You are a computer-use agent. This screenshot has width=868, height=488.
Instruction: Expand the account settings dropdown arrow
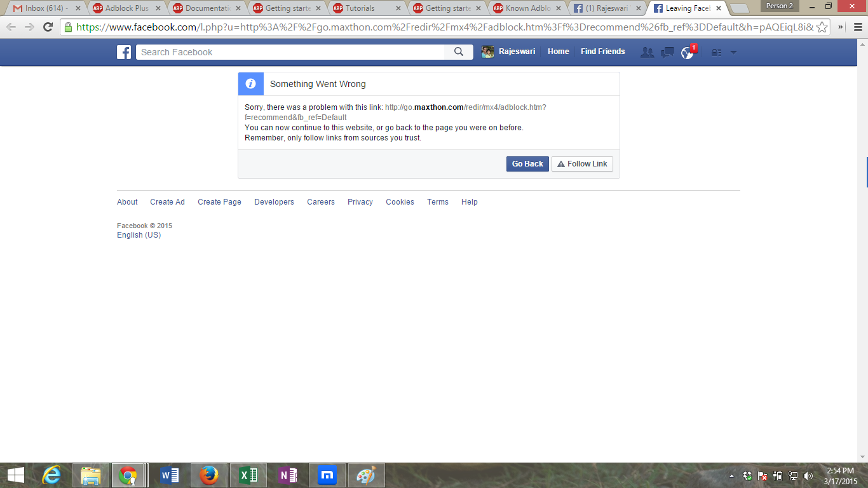coord(733,53)
